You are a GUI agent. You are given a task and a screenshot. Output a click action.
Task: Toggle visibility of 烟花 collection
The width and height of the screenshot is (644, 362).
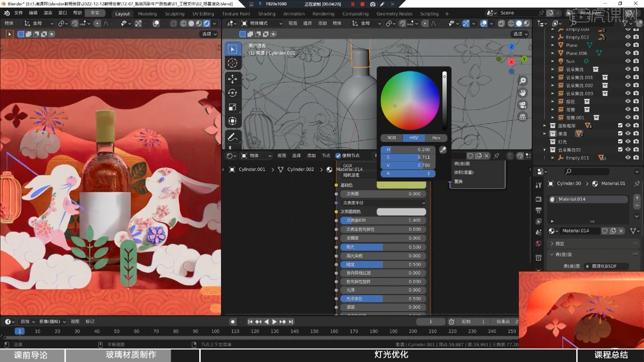tap(628, 101)
